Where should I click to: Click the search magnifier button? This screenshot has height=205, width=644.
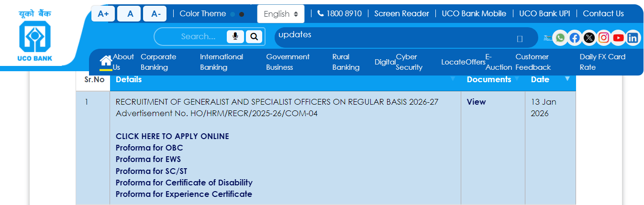[x=254, y=36]
